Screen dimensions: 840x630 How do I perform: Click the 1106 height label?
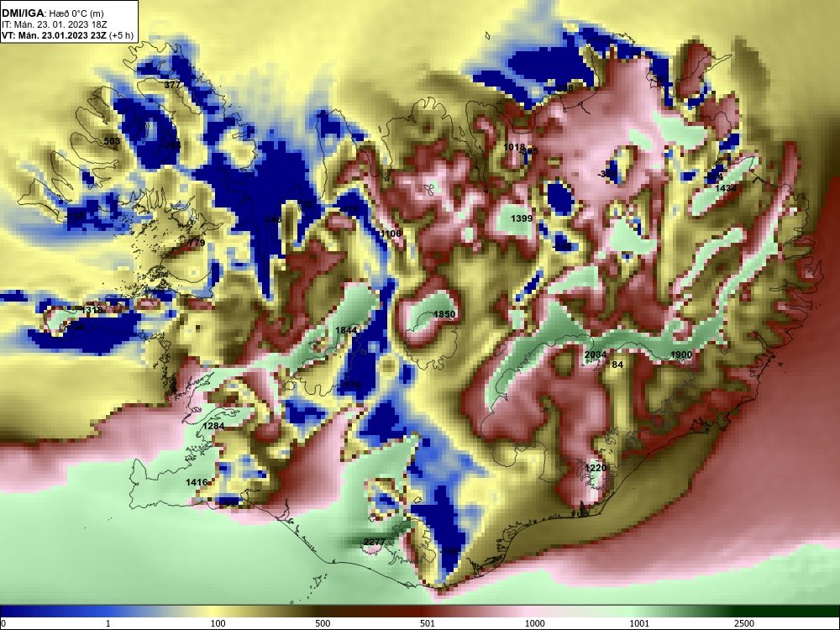pos(390,234)
